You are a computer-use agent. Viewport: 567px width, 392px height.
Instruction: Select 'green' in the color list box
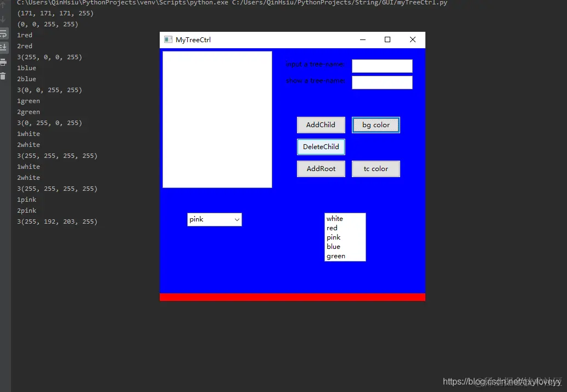pos(336,256)
